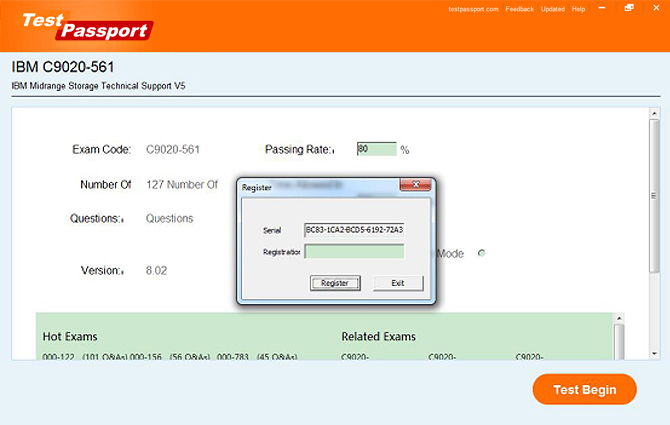
Task: Click the Hot Exams panel scroll up arrow
Action: [619, 319]
